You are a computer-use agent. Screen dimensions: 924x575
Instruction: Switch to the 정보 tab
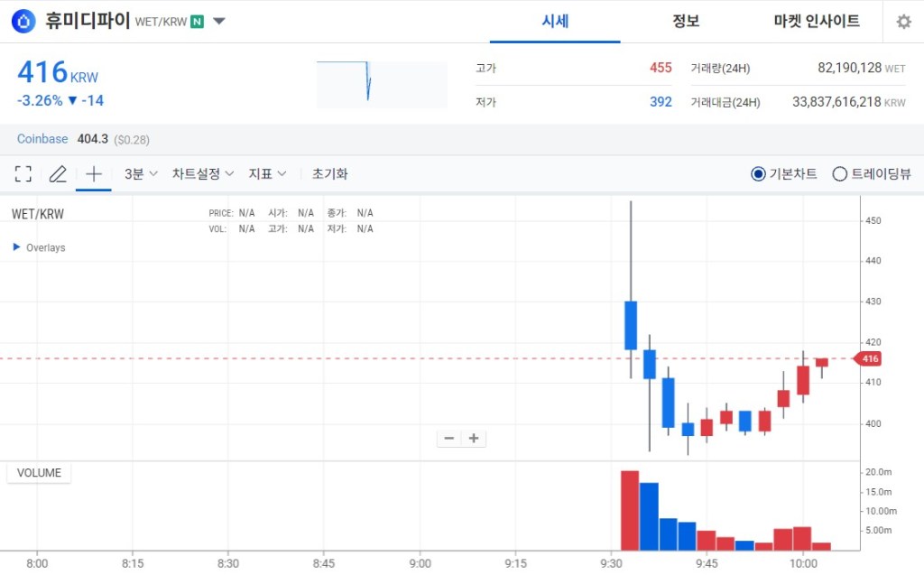pos(686,22)
